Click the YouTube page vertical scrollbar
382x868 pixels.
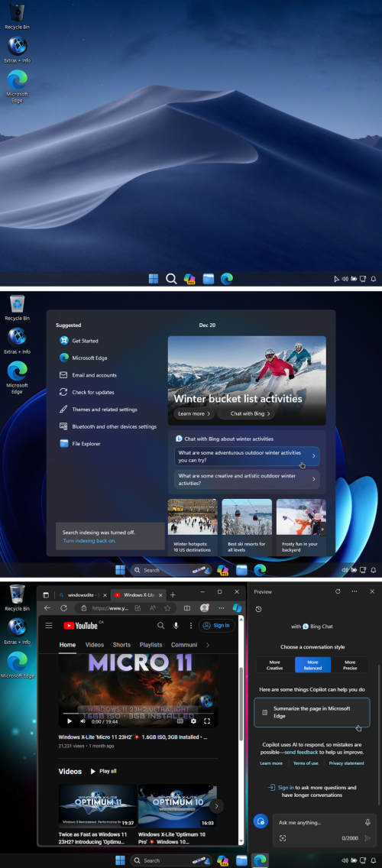(x=241, y=702)
